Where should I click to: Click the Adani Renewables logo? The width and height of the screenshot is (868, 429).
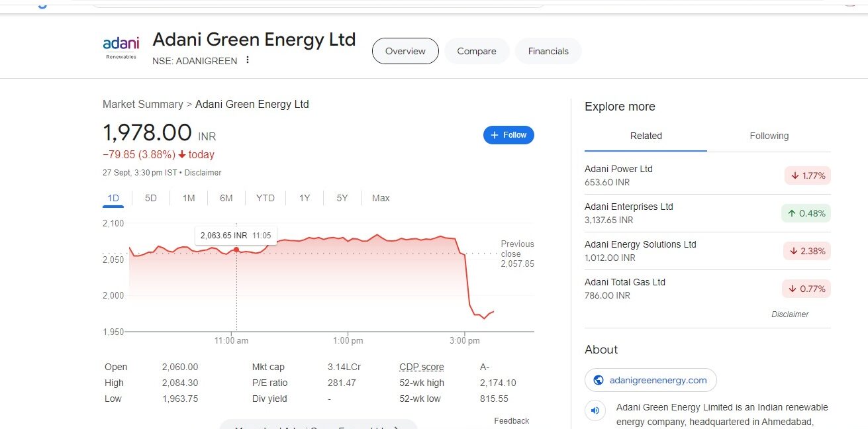pos(121,47)
